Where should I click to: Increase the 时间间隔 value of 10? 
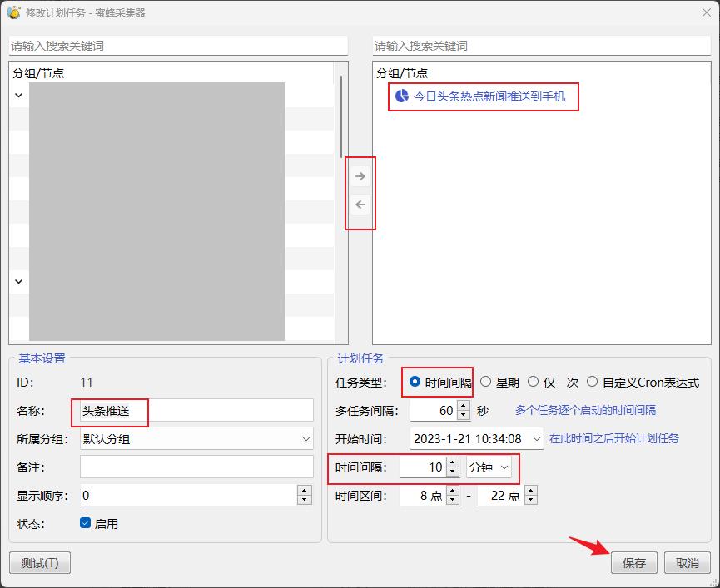pos(453,462)
